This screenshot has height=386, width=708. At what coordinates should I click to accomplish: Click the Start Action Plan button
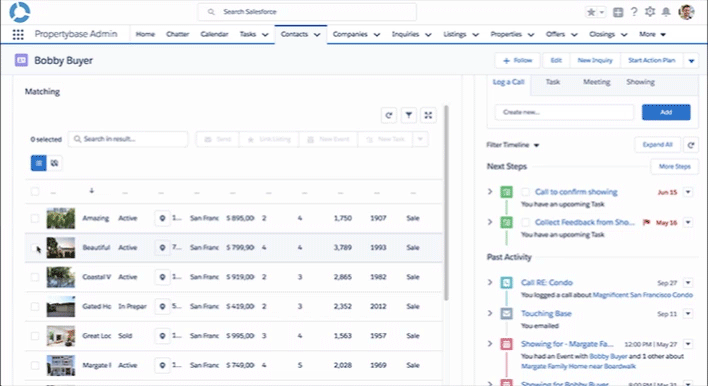coord(652,60)
